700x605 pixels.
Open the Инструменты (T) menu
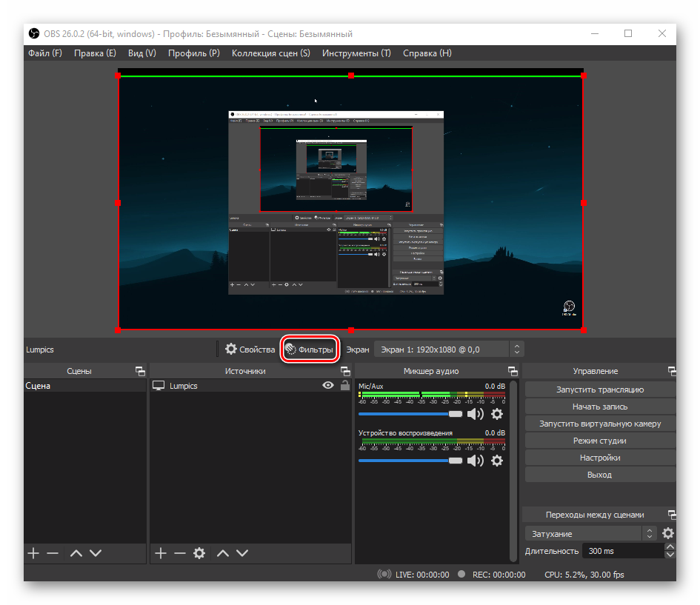[x=356, y=53]
